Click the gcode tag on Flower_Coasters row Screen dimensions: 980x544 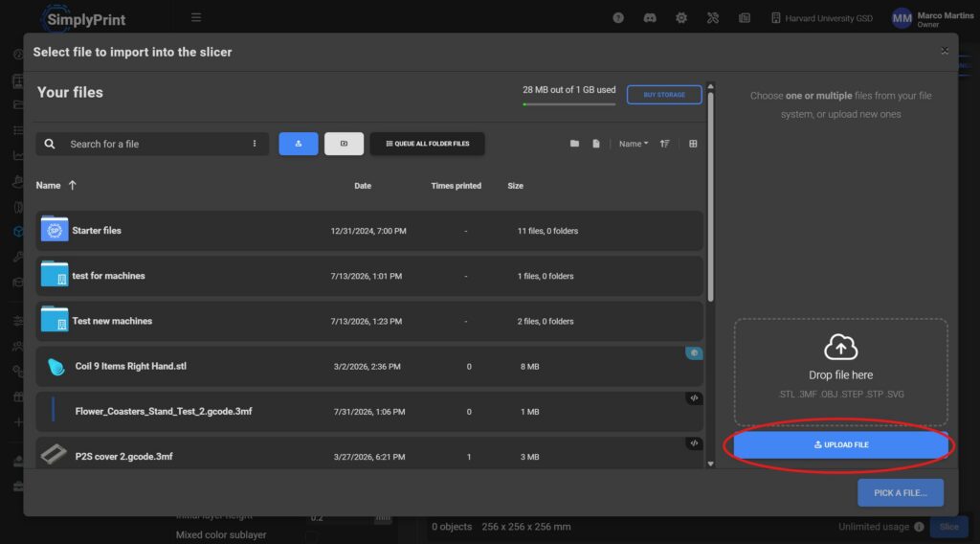[x=694, y=398]
